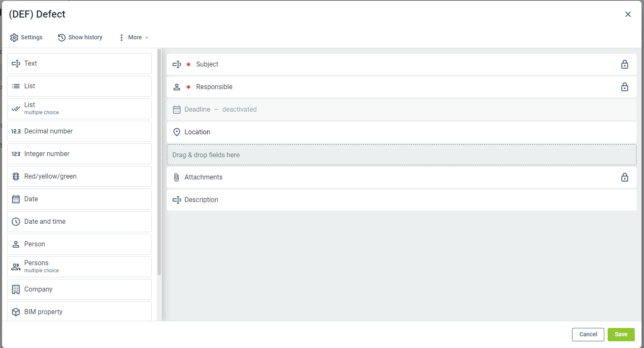The width and height of the screenshot is (644, 348).
Task: Select the Description field row
Action: click(401, 200)
